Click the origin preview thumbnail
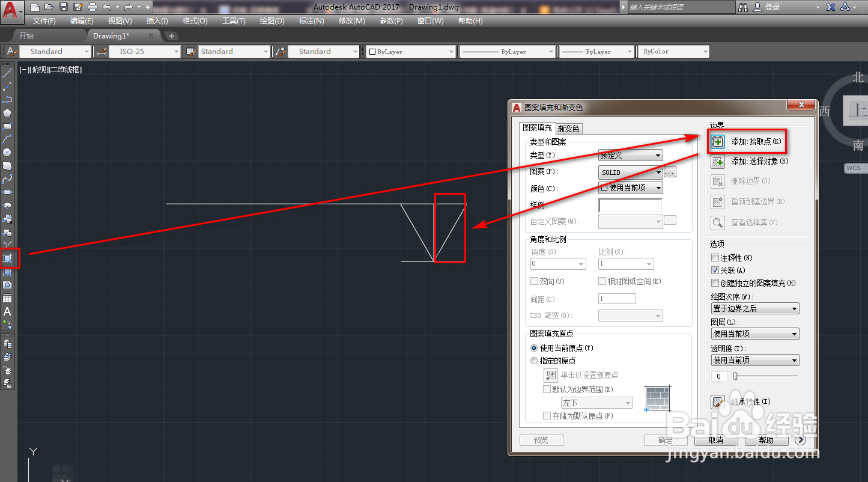Viewport: 868px width, 482px height. coord(657,398)
